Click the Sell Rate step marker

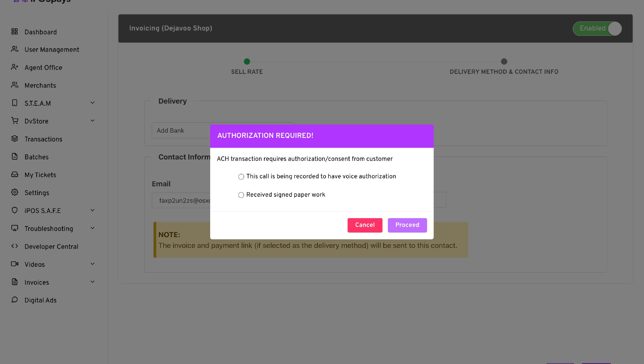click(x=247, y=62)
